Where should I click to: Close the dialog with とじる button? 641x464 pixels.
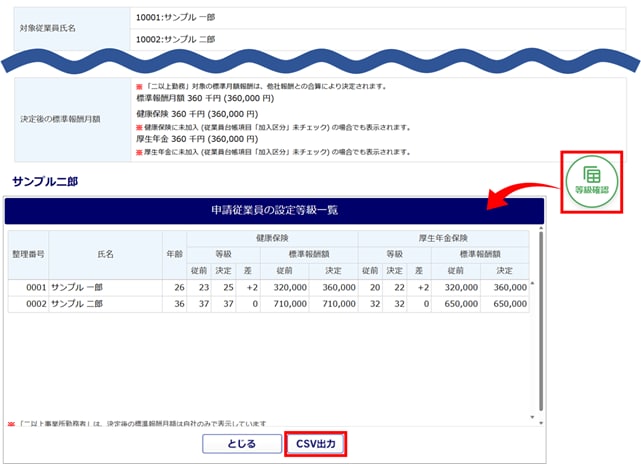pos(242,444)
